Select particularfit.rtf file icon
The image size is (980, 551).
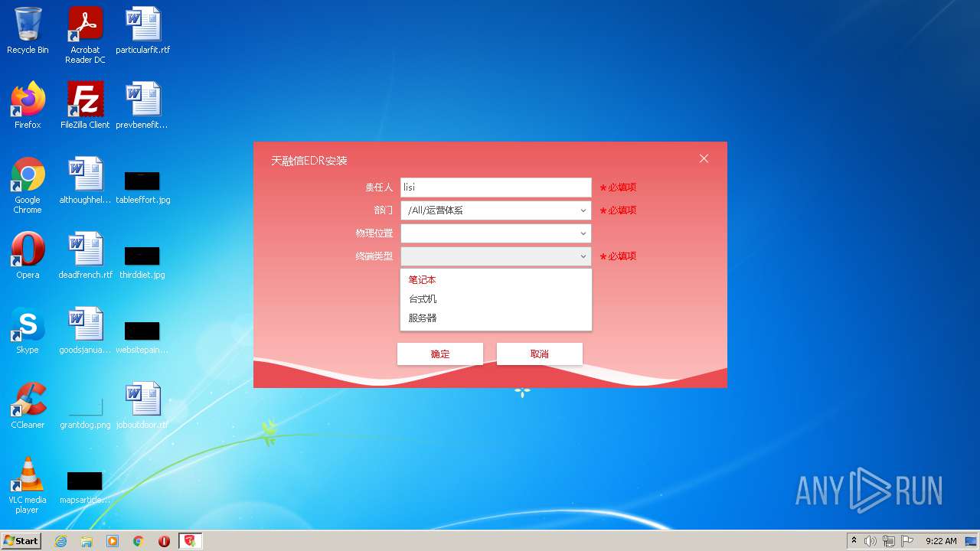[x=143, y=31]
